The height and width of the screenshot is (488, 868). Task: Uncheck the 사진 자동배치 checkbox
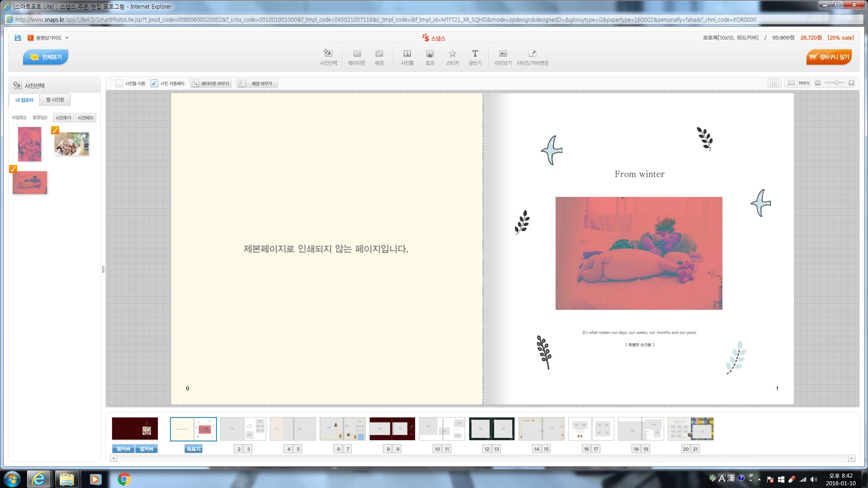(154, 84)
